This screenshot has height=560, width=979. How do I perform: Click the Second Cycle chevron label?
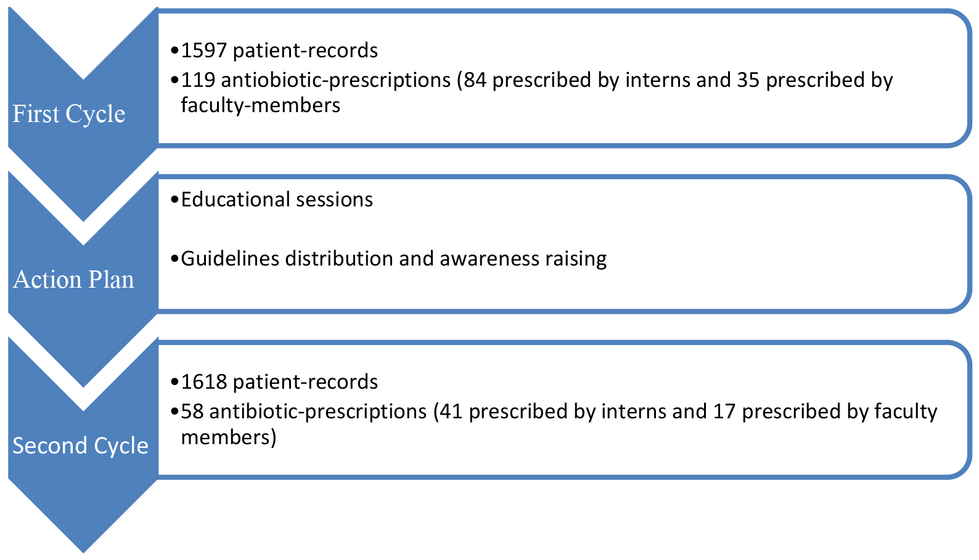(x=80, y=445)
